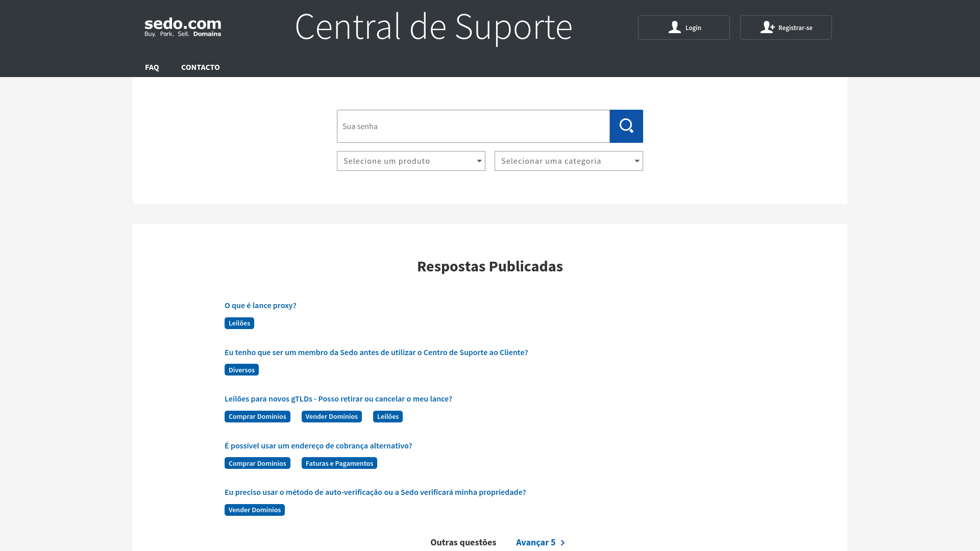Expand the Selecionar uma categoria dropdown
The height and width of the screenshot is (551, 980).
(x=569, y=161)
